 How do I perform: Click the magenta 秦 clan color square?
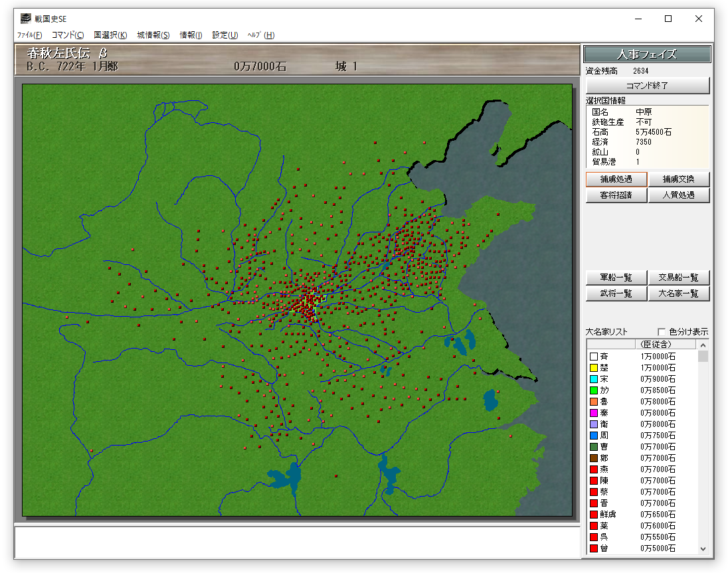click(594, 413)
